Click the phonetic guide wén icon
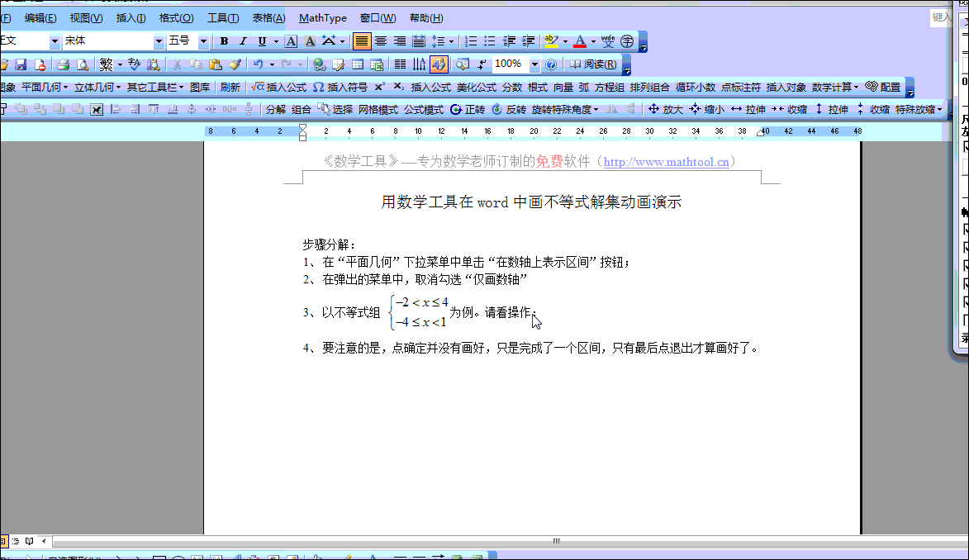Image resolution: width=969 pixels, height=560 pixels. coord(608,41)
